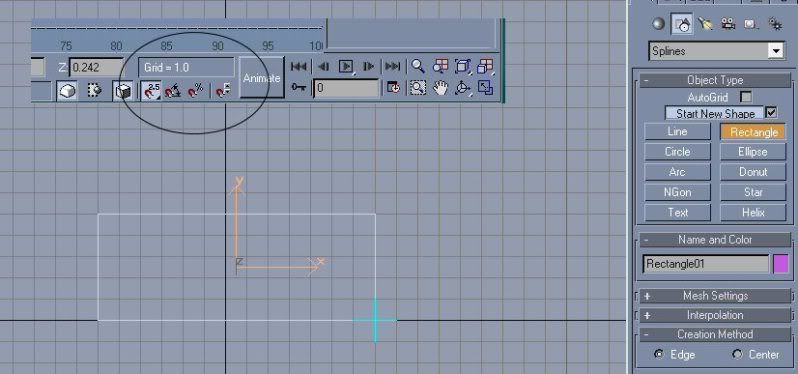This screenshot has width=798, height=374.
Task: Enable the AutoGrid checkbox
Action: (746, 97)
